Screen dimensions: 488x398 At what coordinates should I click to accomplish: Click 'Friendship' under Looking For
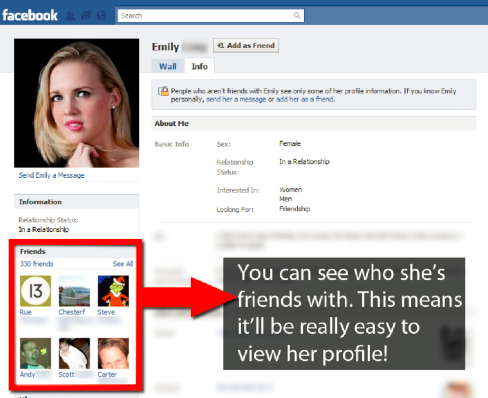295,209
